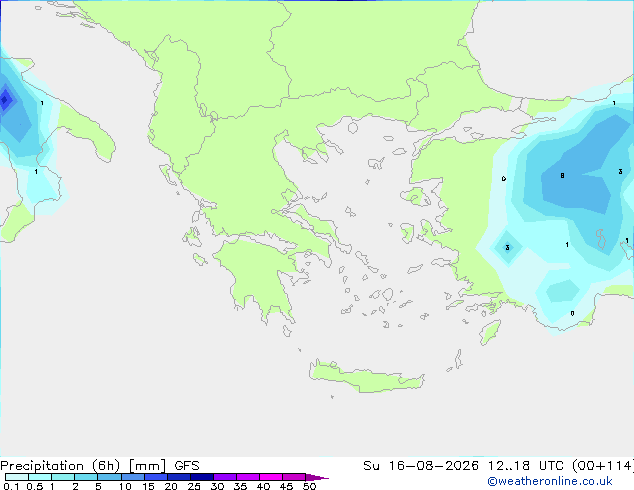The height and width of the screenshot is (490, 634).
Task: Click the "Su 16-08-2026 12..18 UTC" timestamp
Action: click(464, 466)
